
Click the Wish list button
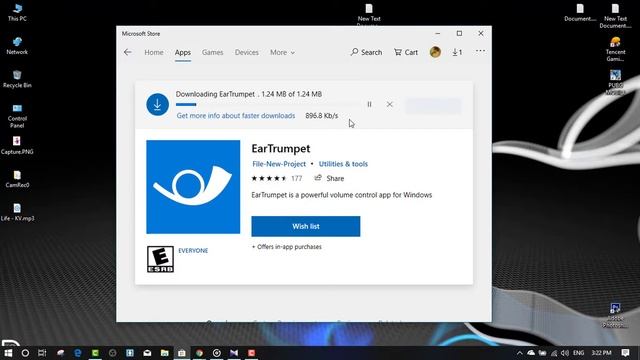(x=306, y=227)
